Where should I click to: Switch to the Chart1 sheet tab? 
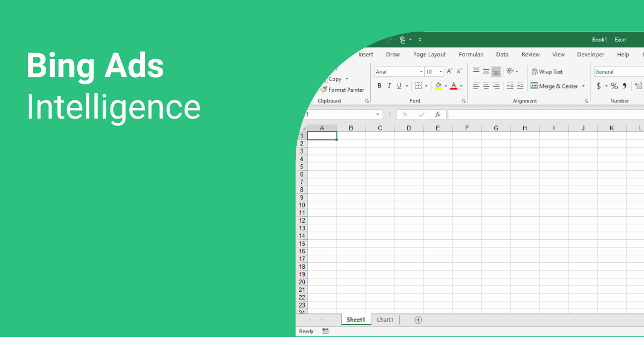click(x=385, y=319)
